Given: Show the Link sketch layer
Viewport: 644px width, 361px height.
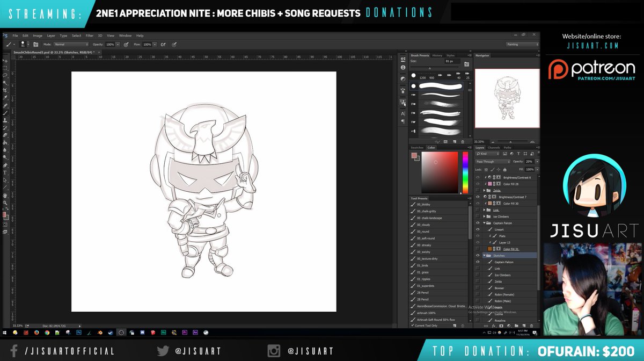Looking at the screenshot, I should [477, 269].
